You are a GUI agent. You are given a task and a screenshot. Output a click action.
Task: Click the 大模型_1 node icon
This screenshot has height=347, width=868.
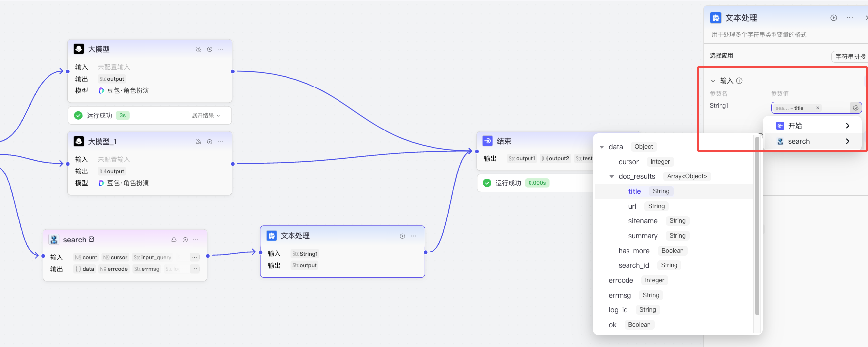click(79, 141)
